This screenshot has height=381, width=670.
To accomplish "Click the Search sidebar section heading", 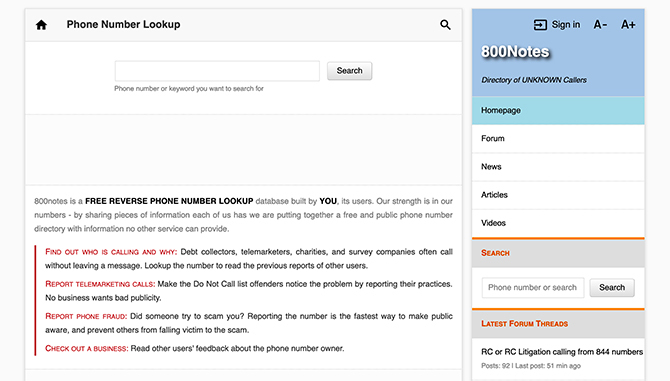I will pyautogui.click(x=495, y=253).
